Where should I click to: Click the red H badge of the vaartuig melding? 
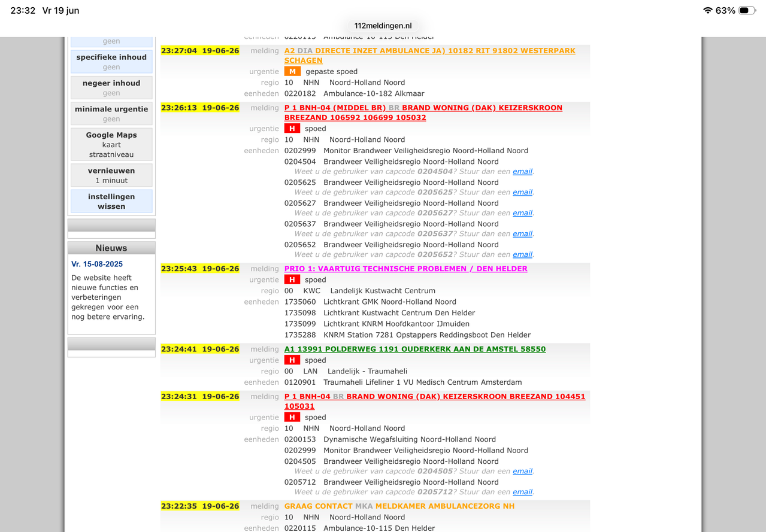pyautogui.click(x=292, y=279)
